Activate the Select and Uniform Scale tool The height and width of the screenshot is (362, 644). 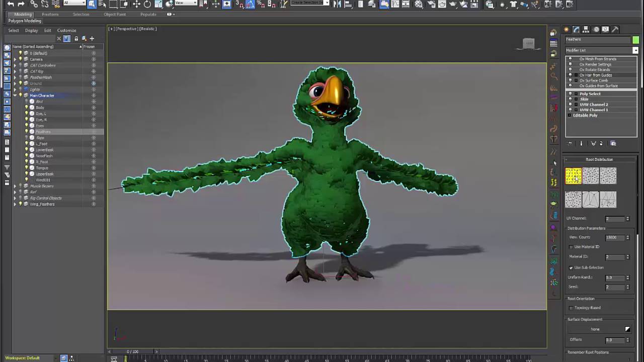coord(158,4)
